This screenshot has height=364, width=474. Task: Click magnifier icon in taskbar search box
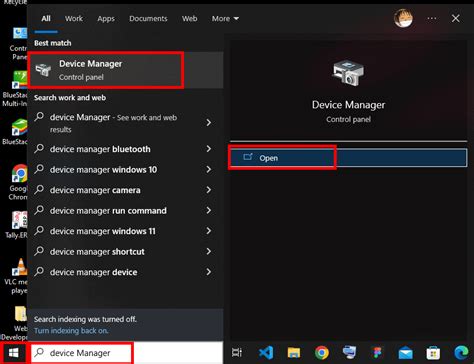[x=39, y=352]
